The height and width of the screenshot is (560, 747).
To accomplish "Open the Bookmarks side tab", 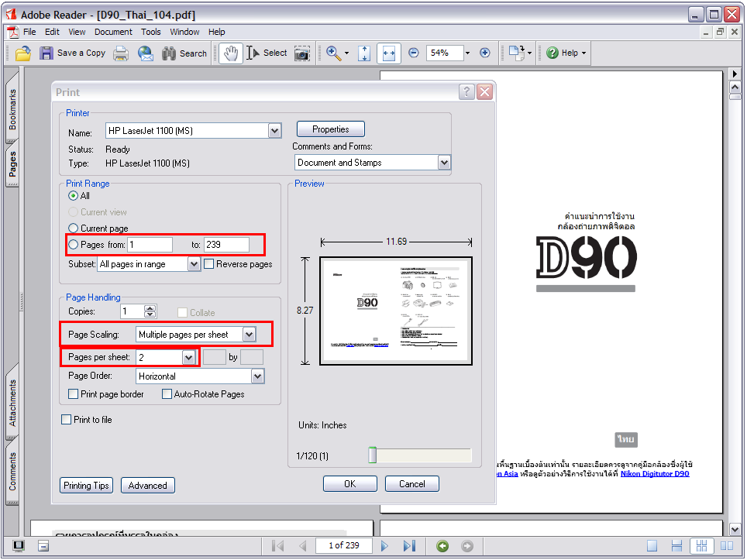I will click(12, 109).
